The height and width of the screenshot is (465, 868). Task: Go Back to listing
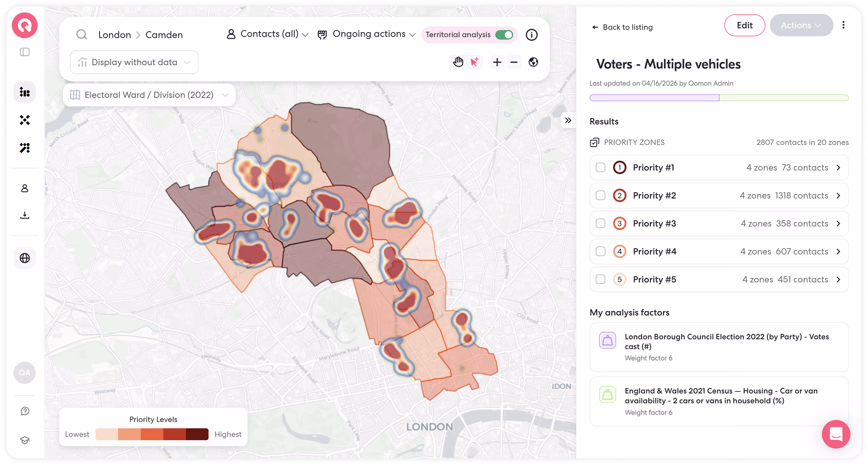(622, 27)
